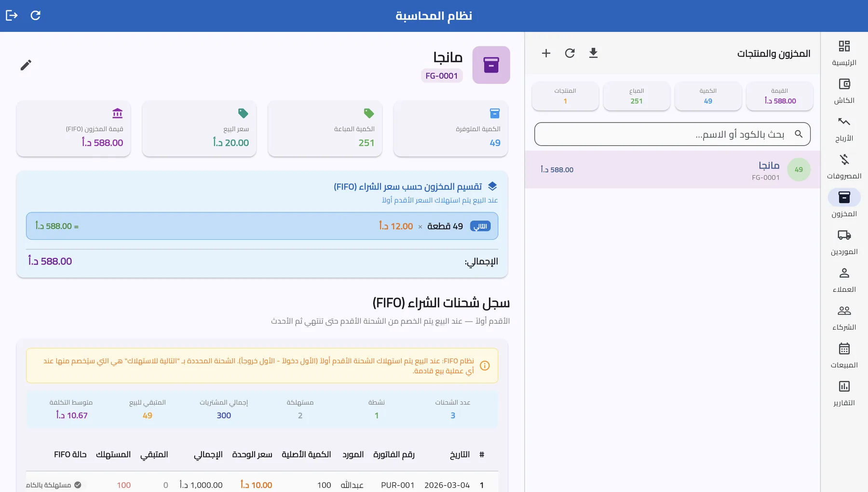Open the العملاء customers section
The width and height of the screenshot is (868, 492).
[844, 280]
